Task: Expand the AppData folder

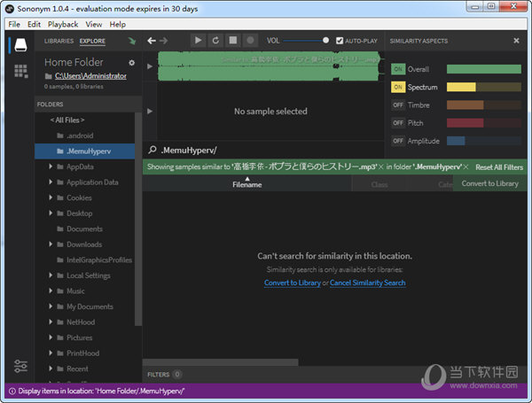Action: 51,167
